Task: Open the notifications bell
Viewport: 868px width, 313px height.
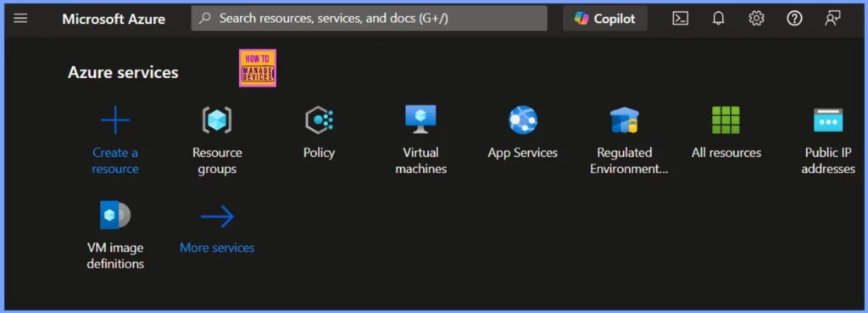Action: click(719, 19)
